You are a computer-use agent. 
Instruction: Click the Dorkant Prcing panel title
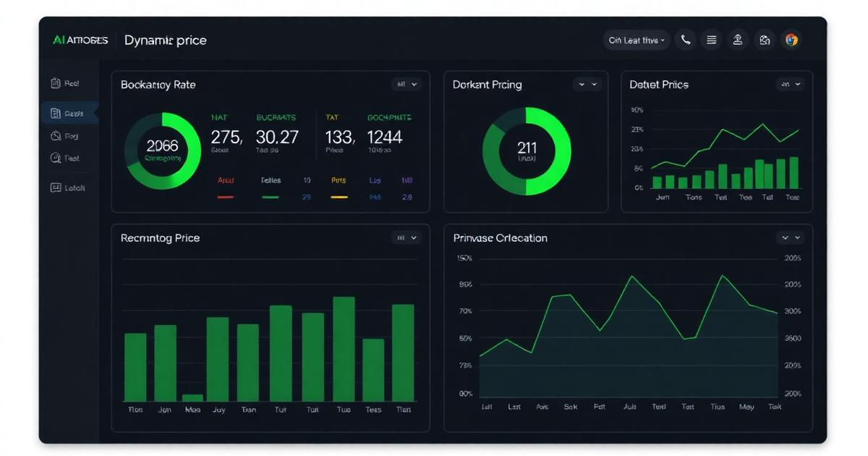(x=487, y=85)
